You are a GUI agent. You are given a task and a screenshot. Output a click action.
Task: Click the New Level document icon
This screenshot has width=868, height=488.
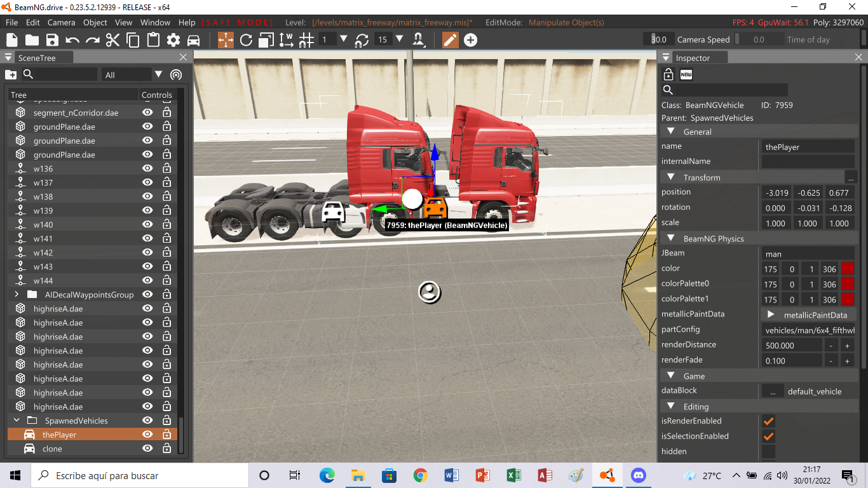coord(12,40)
